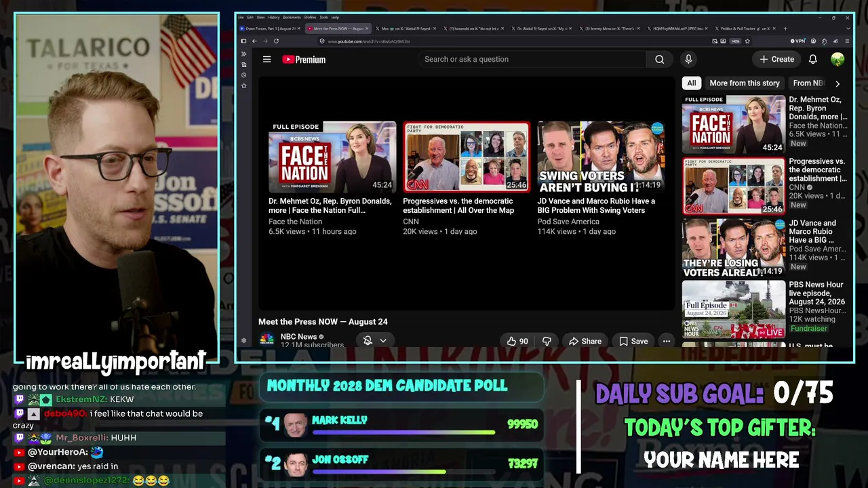Open sidebar settings gear at bottom left
868x488 pixels.
click(243, 340)
